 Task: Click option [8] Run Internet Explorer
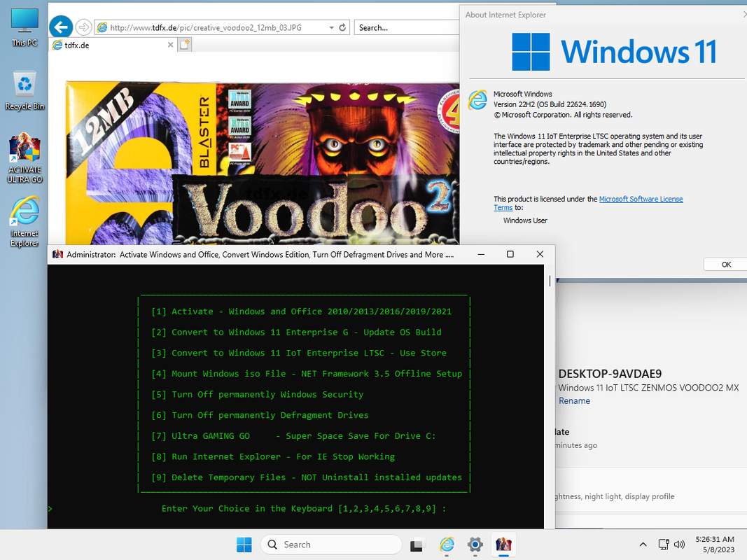pyautogui.click(x=273, y=456)
